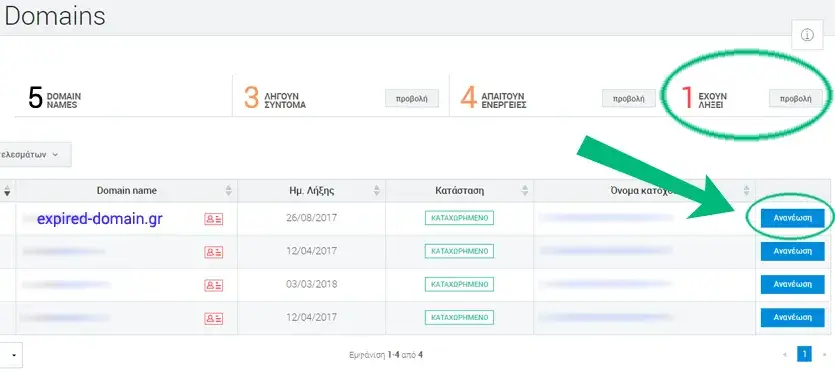Select expiry date 26/08/2017
The width and height of the screenshot is (835, 374).
click(x=312, y=218)
